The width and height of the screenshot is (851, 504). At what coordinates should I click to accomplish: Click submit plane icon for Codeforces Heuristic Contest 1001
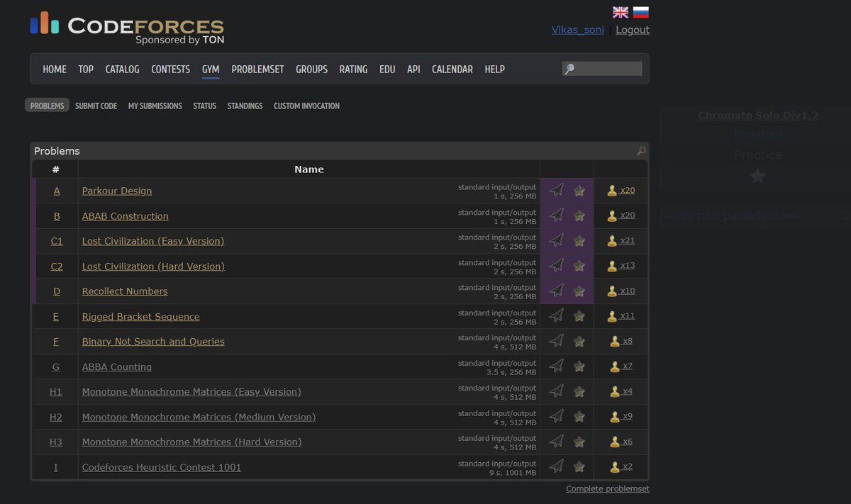tap(557, 466)
